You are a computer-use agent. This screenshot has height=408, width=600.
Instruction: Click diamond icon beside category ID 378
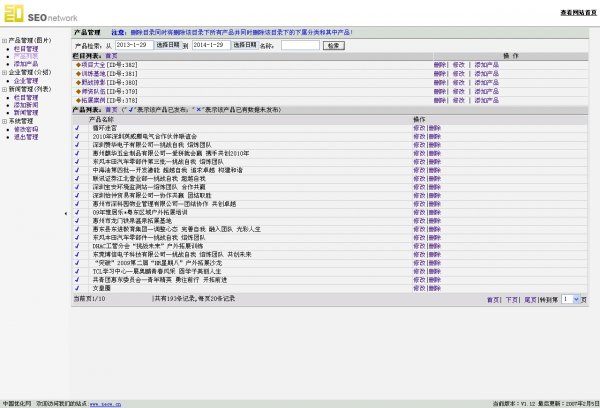tap(78, 100)
